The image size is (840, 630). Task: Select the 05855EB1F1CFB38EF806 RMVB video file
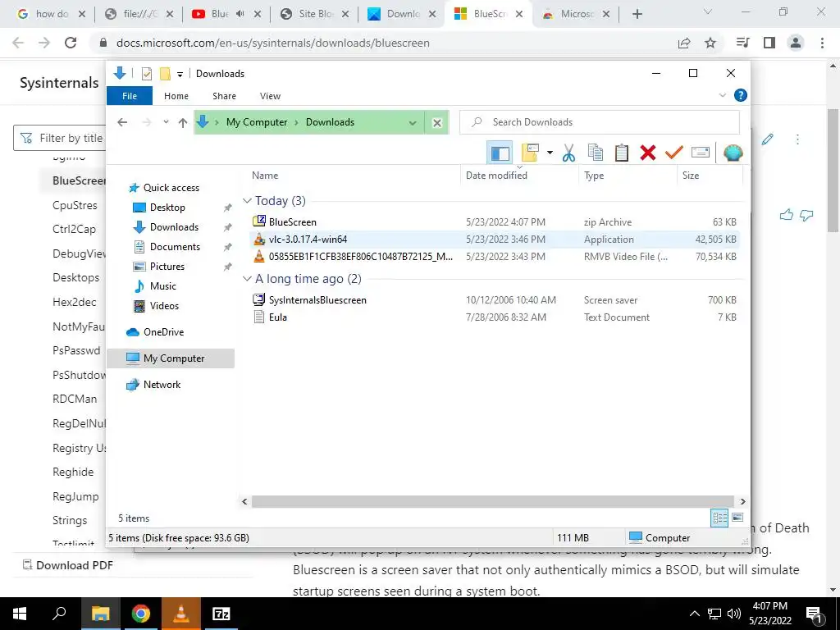point(495,257)
